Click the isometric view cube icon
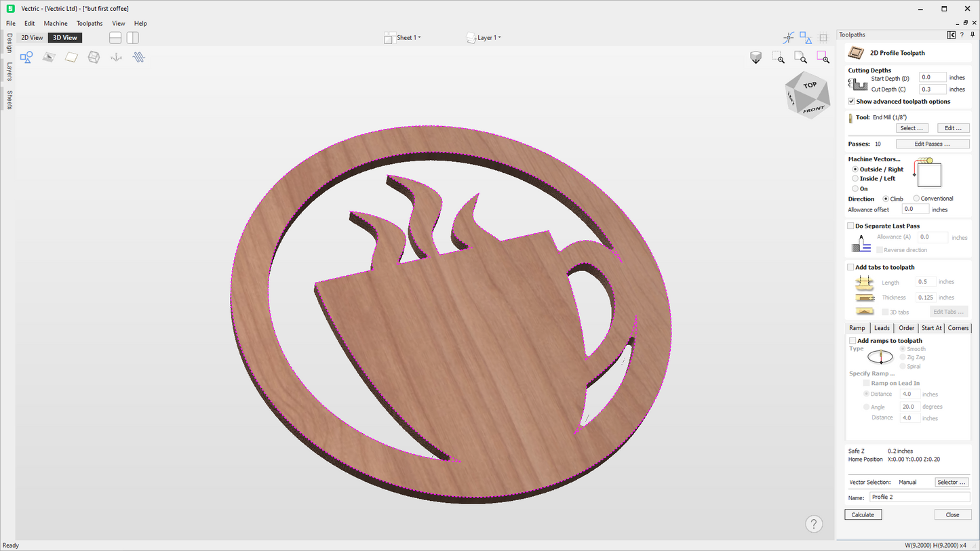Image resolution: width=980 pixels, height=551 pixels. click(756, 57)
